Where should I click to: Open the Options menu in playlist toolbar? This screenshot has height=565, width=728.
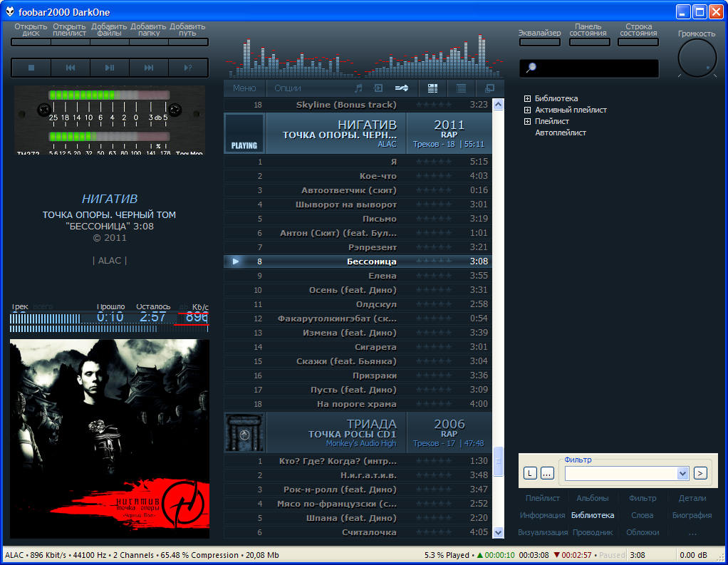tap(287, 88)
